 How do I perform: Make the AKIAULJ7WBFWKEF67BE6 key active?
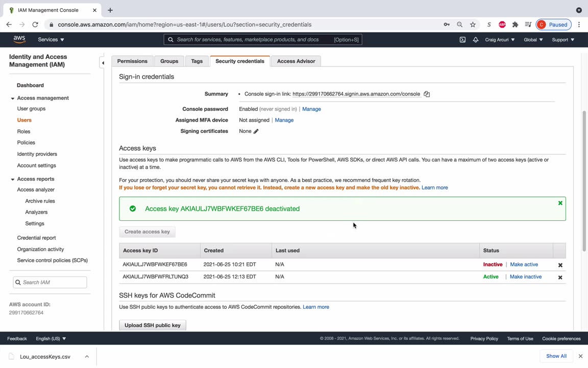(x=524, y=264)
